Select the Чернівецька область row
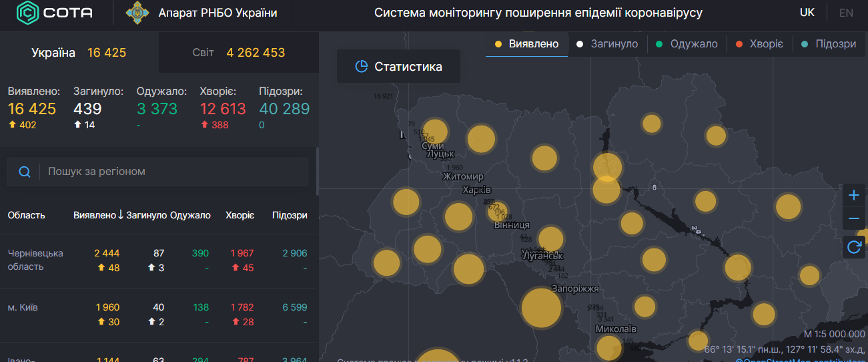This screenshot has height=362, width=868. tap(157, 260)
